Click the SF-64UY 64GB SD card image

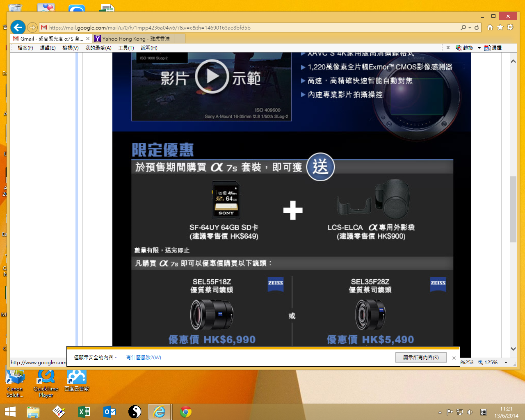(226, 200)
